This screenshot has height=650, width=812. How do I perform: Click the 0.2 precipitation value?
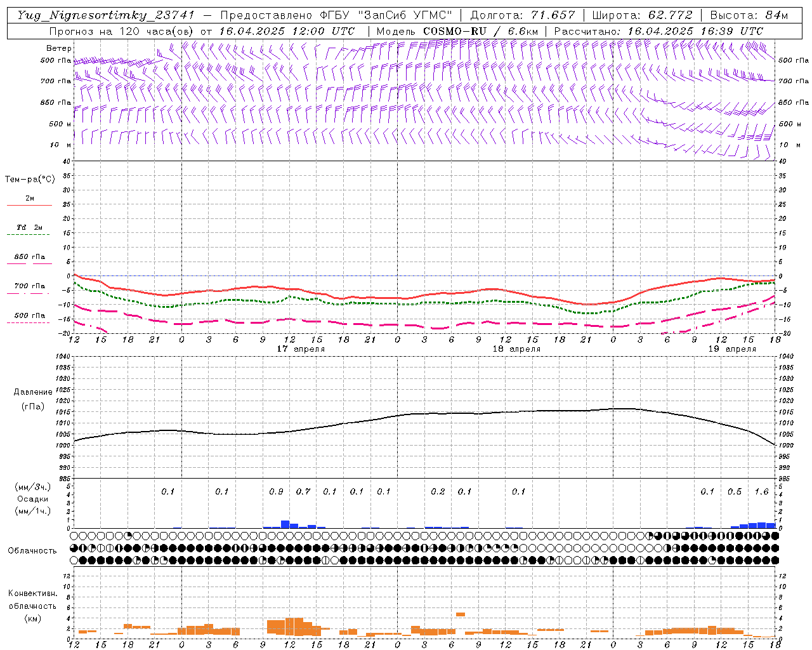pyautogui.click(x=438, y=492)
